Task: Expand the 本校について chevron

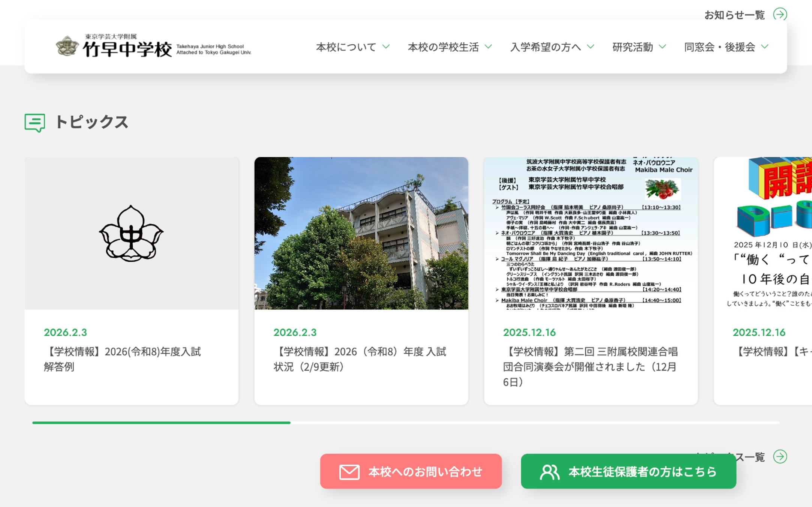Action: click(386, 46)
